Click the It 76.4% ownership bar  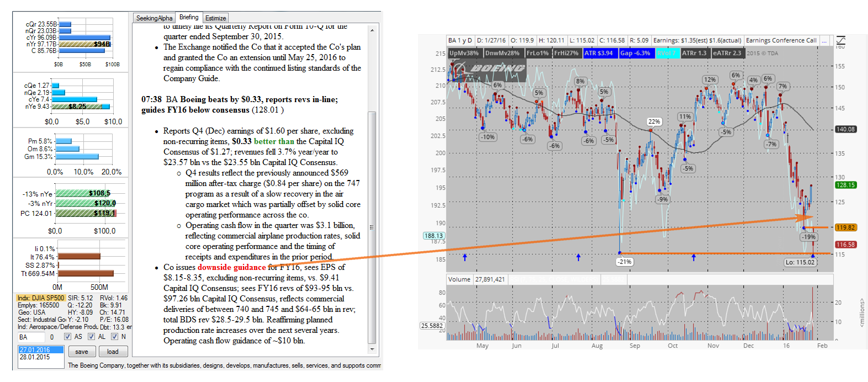79,256
